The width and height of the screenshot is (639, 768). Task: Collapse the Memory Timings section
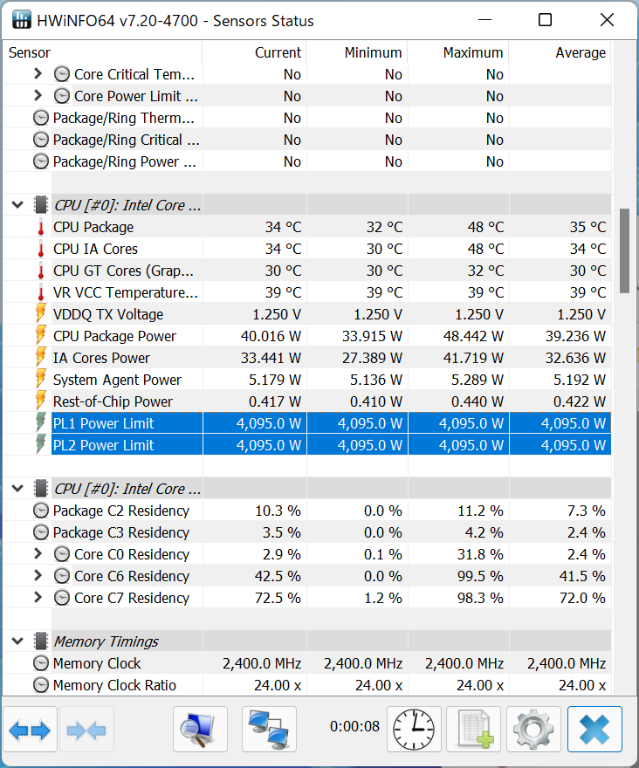click(x=17, y=642)
